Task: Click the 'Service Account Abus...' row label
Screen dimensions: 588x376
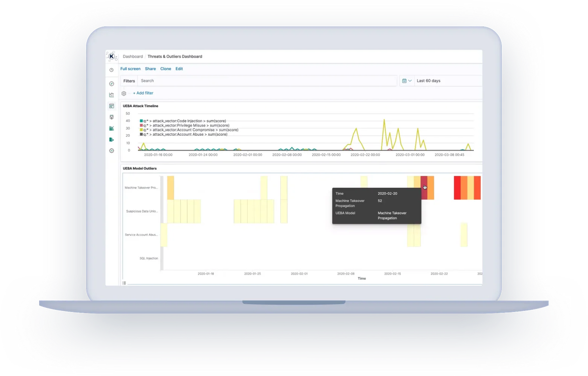Action: 142,235
